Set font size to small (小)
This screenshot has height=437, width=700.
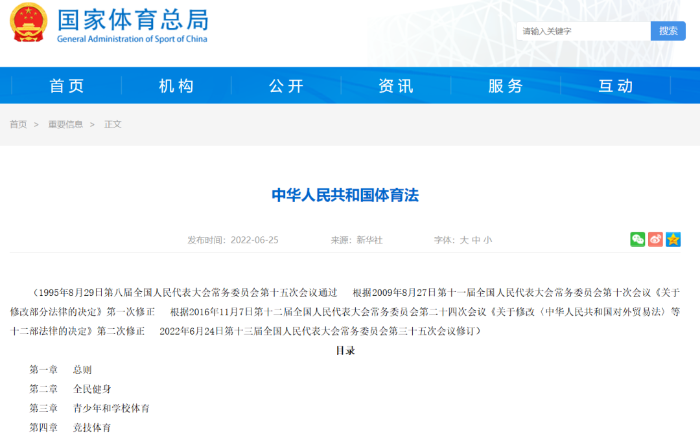pyautogui.click(x=488, y=241)
